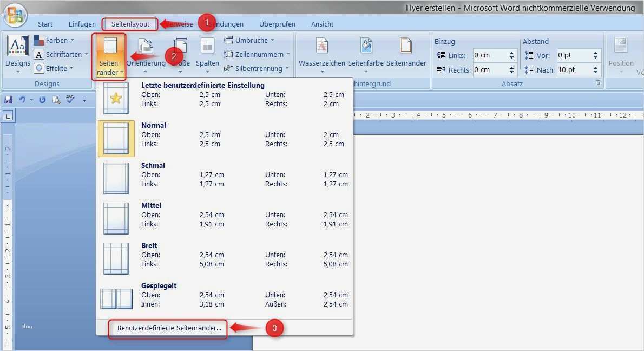Viewport: 644px width, 351px height.
Task: Open the Überprüfen tab
Action: point(277,24)
